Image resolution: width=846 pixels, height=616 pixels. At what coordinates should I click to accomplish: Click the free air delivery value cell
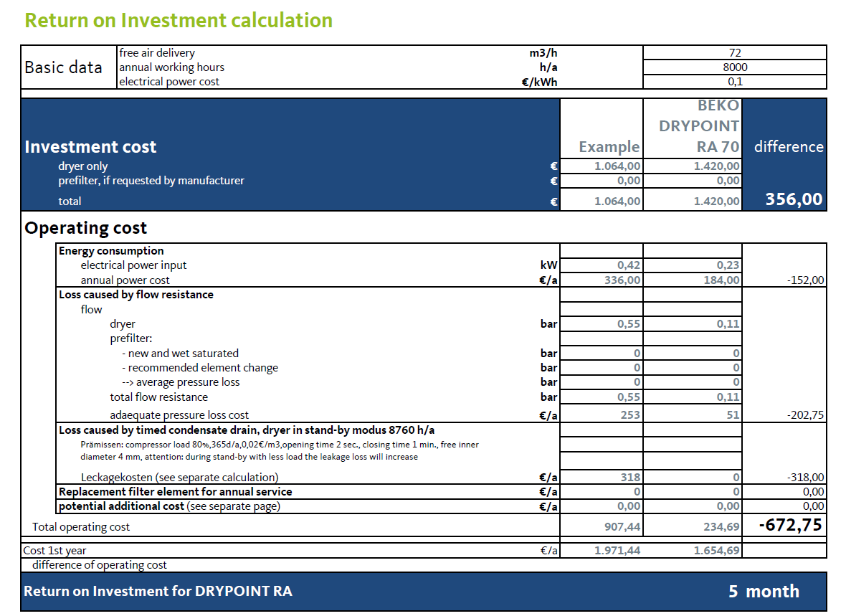[x=734, y=52]
